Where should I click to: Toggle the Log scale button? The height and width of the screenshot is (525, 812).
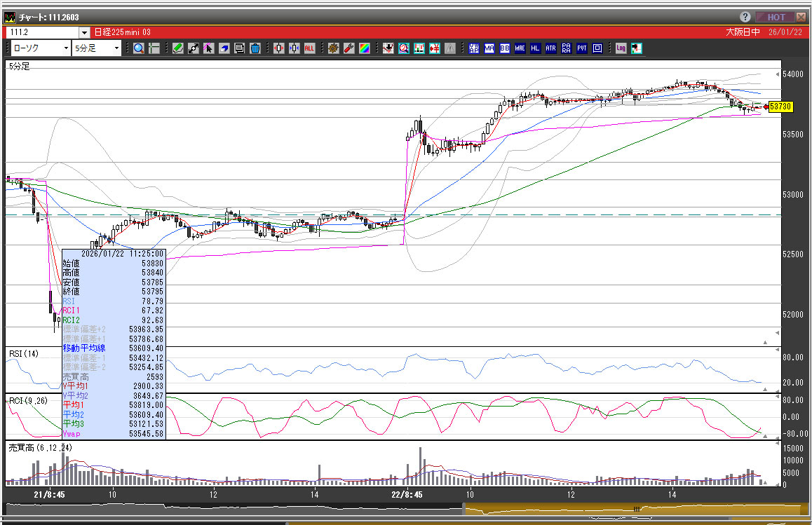coord(621,48)
